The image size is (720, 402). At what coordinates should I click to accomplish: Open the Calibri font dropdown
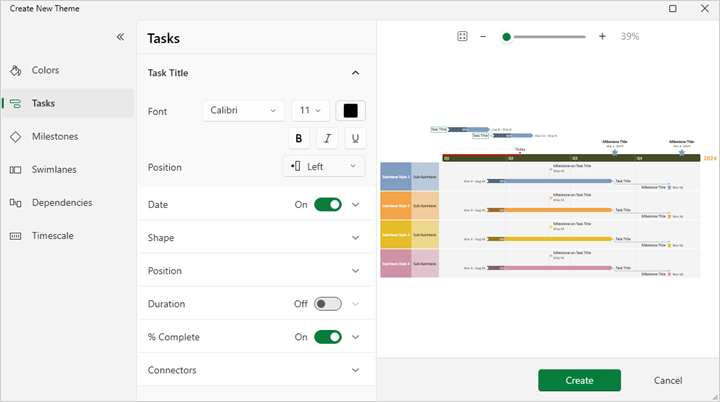pos(243,110)
